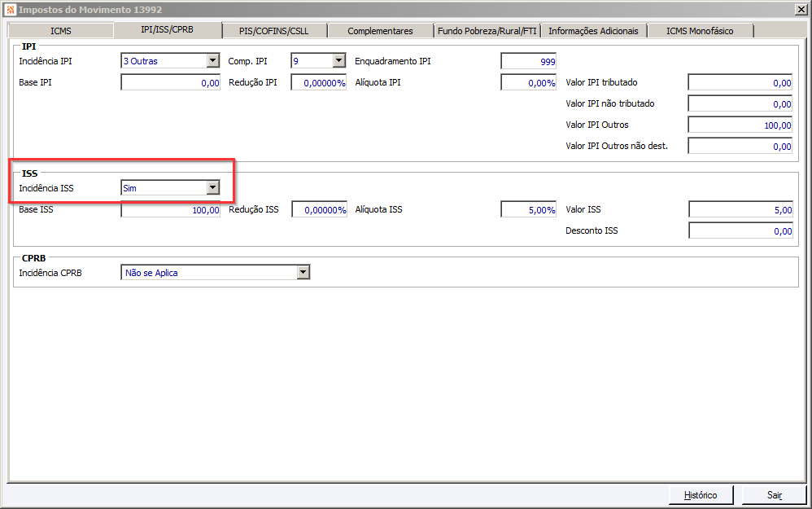Open the Comp. IPI dropdown arrow
The width and height of the screenshot is (812, 509).
pyautogui.click(x=338, y=60)
